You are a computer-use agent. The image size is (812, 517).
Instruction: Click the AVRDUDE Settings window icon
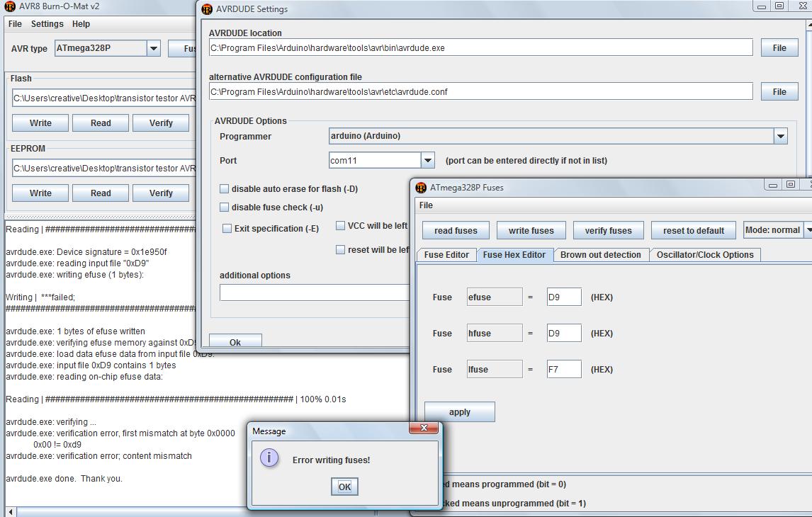[207, 9]
